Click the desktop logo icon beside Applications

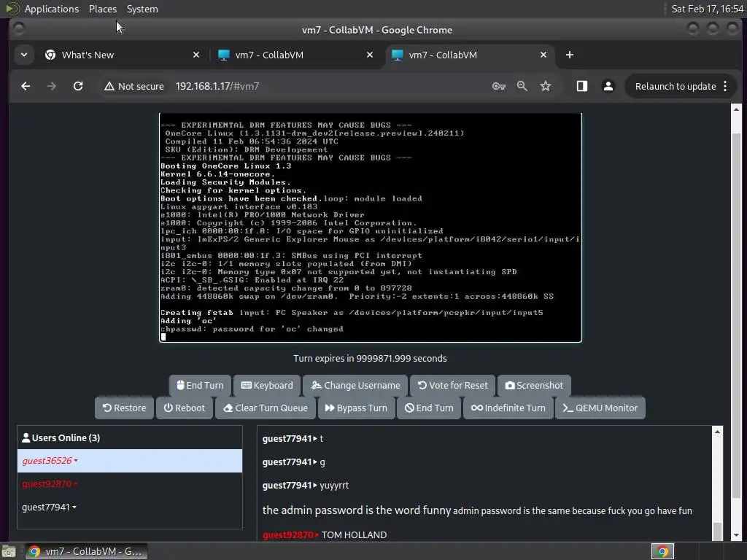tap(12, 9)
